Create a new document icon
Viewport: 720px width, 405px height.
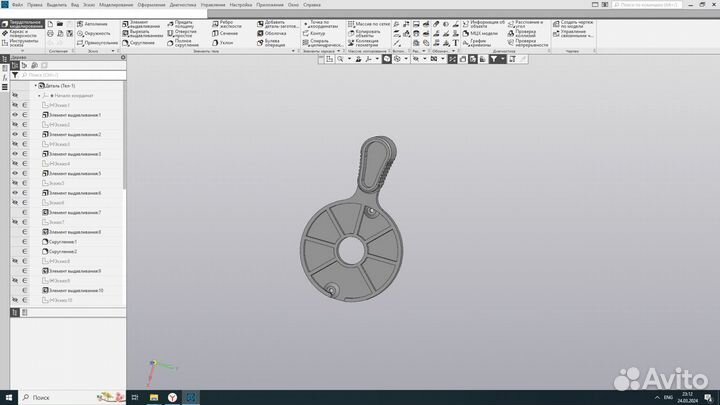click(51, 24)
